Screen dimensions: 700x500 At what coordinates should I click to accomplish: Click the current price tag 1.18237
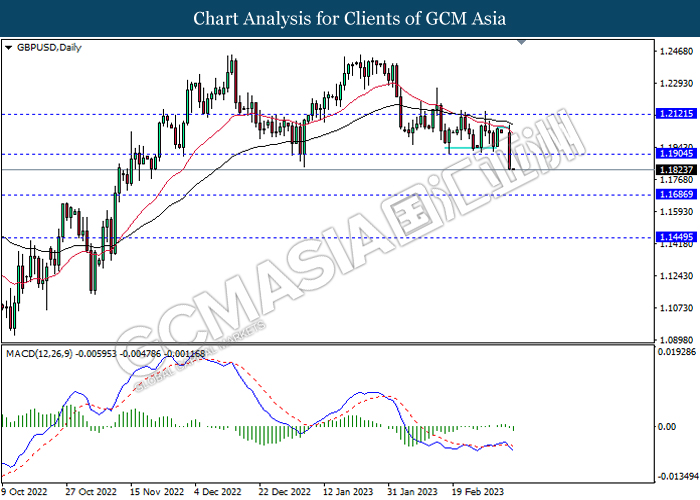click(676, 170)
